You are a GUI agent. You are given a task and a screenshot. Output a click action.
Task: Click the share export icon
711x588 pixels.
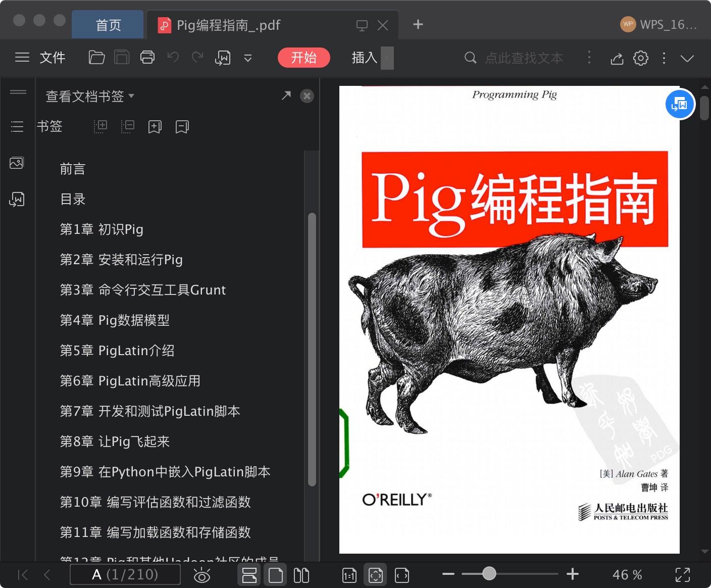617,58
